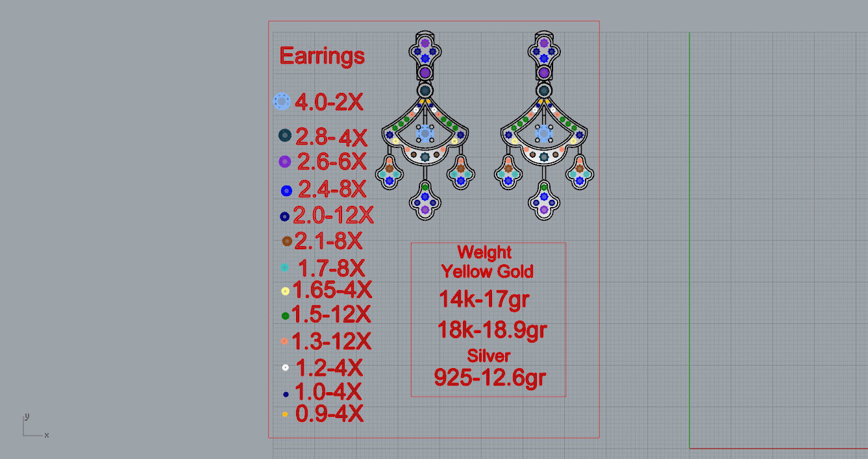Select the "0.9-4X" label
Screen dimensions: 868x459
[x=330, y=414]
